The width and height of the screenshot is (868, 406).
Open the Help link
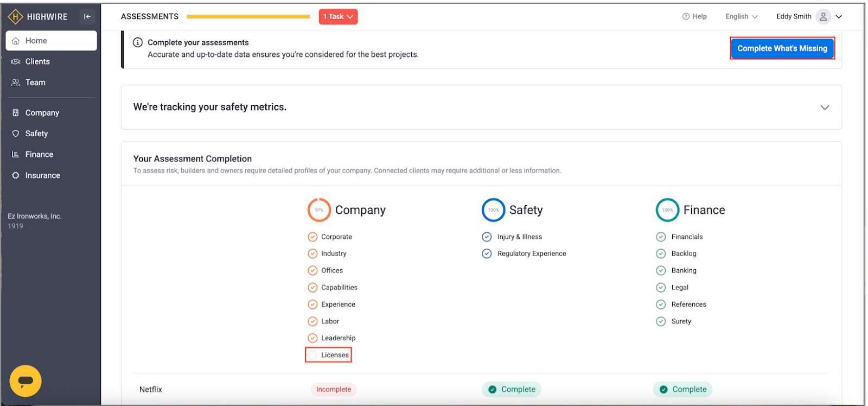click(x=694, y=17)
